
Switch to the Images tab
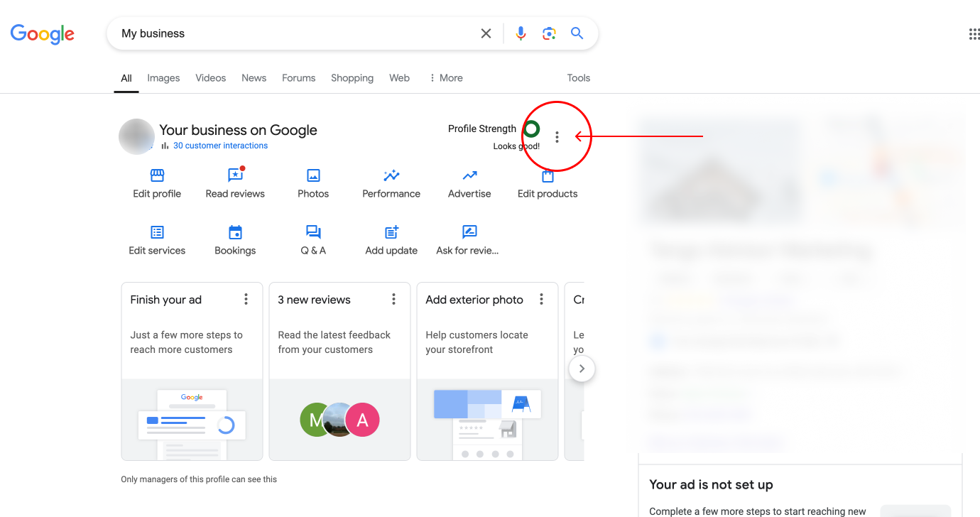pyautogui.click(x=163, y=78)
